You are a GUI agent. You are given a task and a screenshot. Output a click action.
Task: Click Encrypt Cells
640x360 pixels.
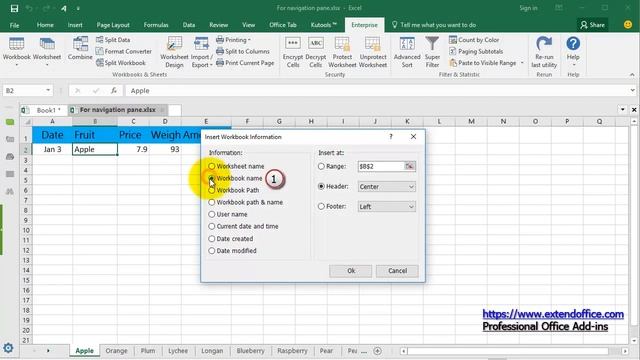[293, 52]
